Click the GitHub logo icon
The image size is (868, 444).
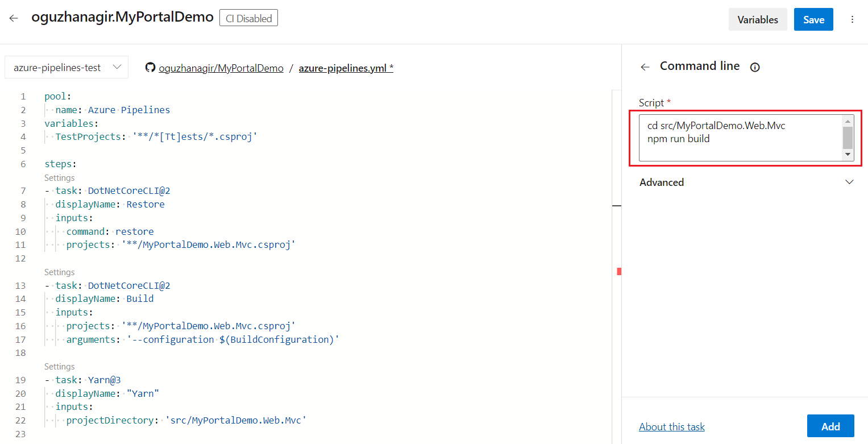coord(150,68)
